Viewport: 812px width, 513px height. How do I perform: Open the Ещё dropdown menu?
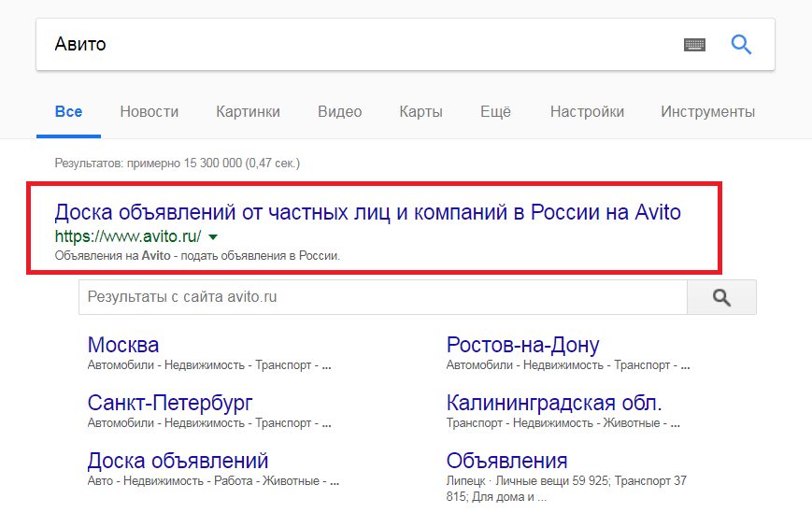pyautogui.click(x=495, y=112)
